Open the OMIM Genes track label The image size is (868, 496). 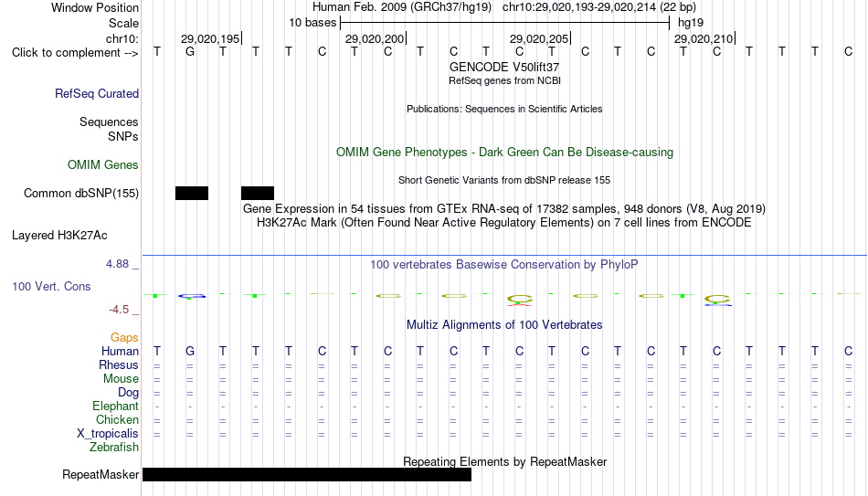pos(103,165)
